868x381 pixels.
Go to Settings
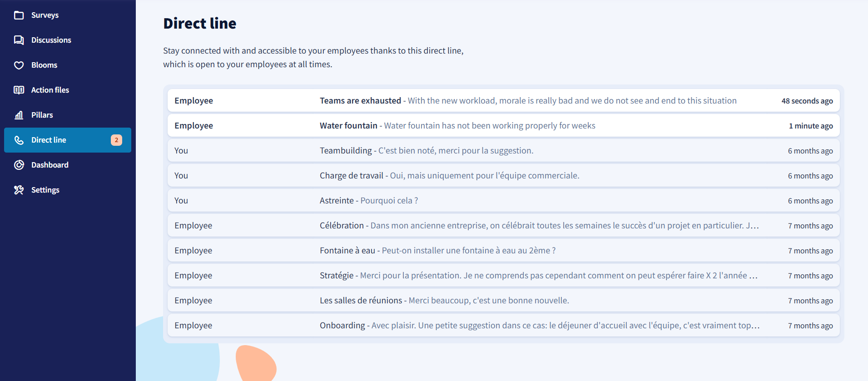(x=68, y=190)
